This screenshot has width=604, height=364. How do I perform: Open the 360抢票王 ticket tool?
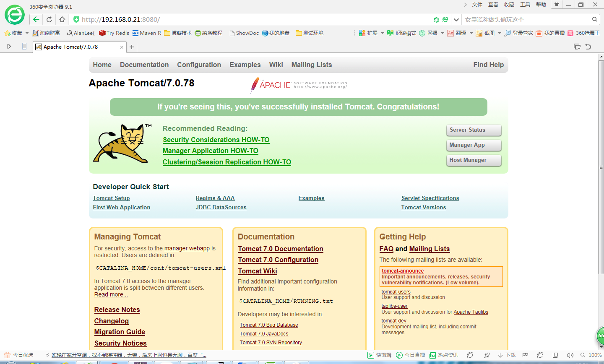[583, 33]
